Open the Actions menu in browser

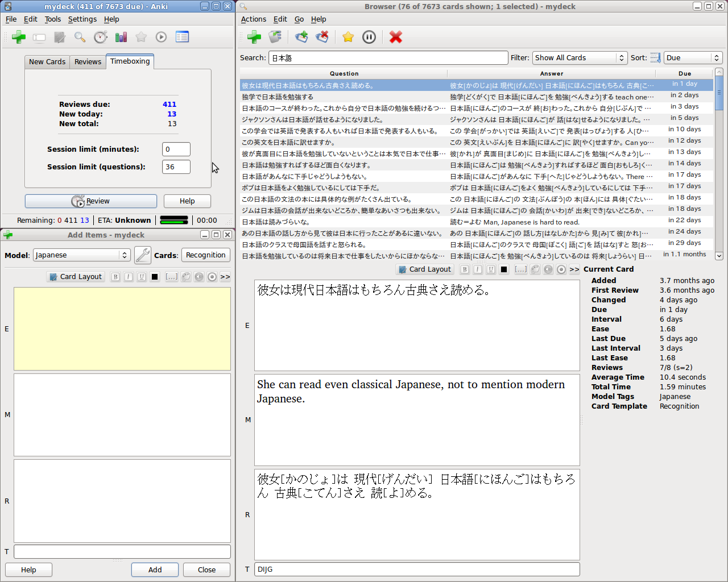(x=253, y=19)
